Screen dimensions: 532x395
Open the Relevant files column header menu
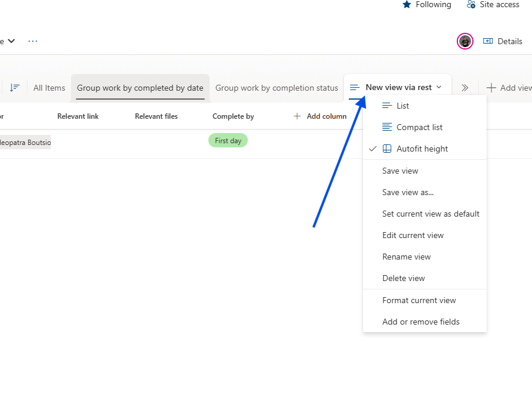click(x=156, y=116)
